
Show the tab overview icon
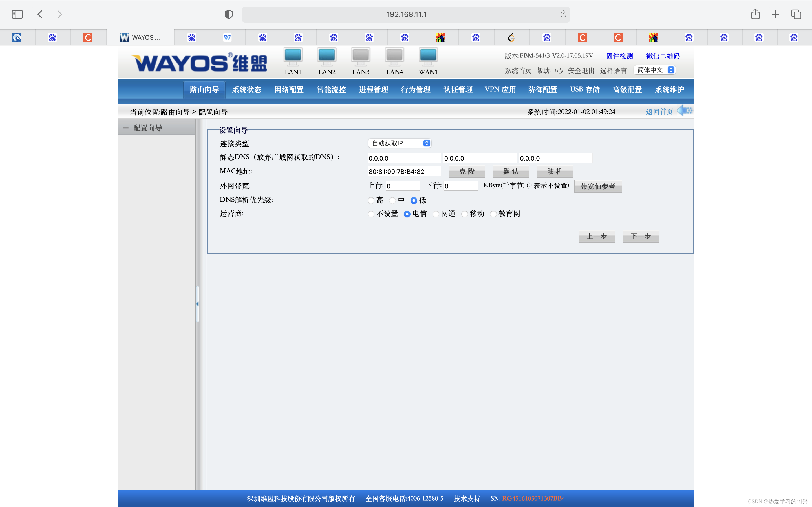pyautogui.click(x=796, y=14)
